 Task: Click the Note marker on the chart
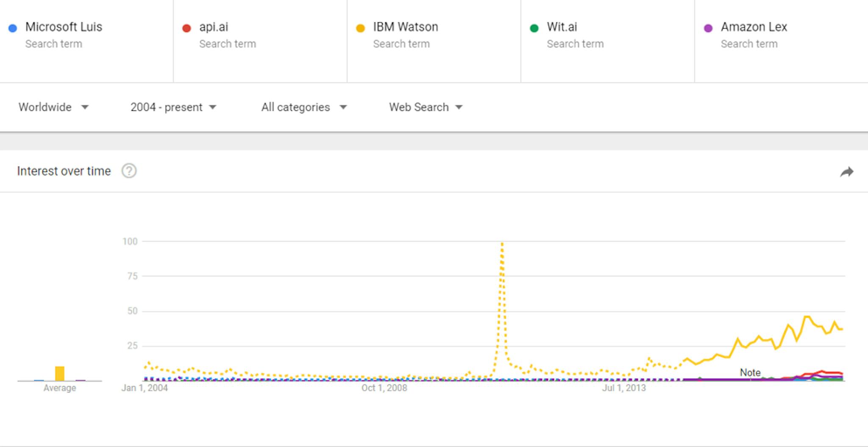point(750,372)
